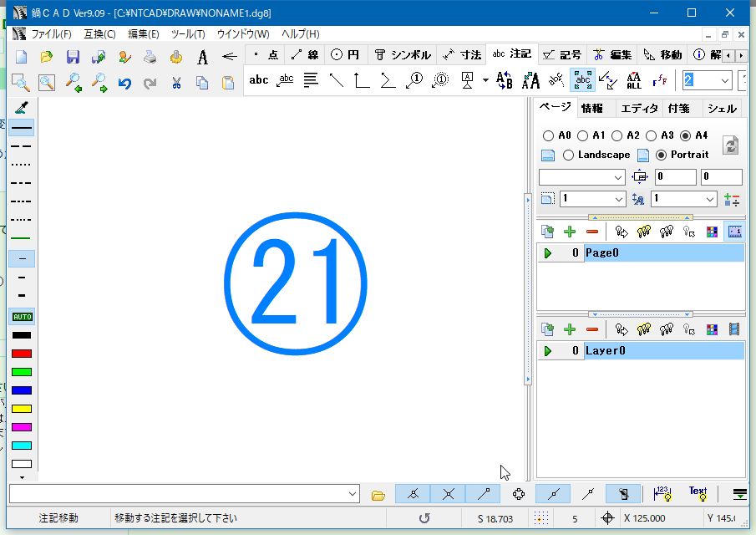The width and height of the screenshot is (756, 535).
Task: Choose Landscape orientation
Action: tap(568, 155)
